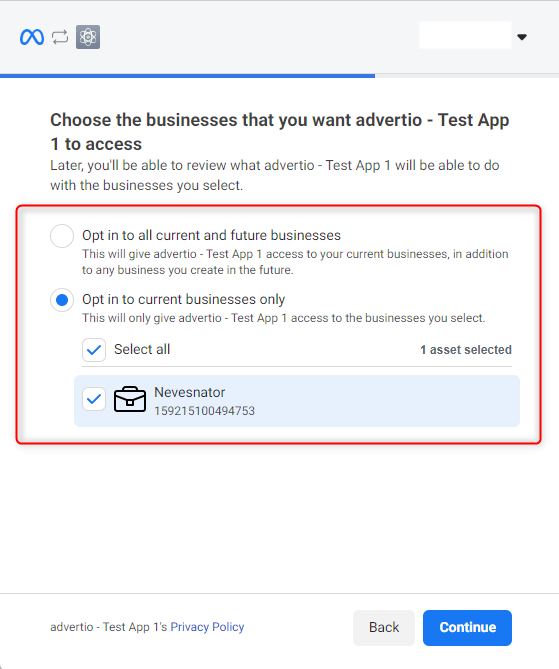Viewport: 559px width, 669px height.
Task: Click the Meta infinity logo
Action: click(x=32, y=37)
